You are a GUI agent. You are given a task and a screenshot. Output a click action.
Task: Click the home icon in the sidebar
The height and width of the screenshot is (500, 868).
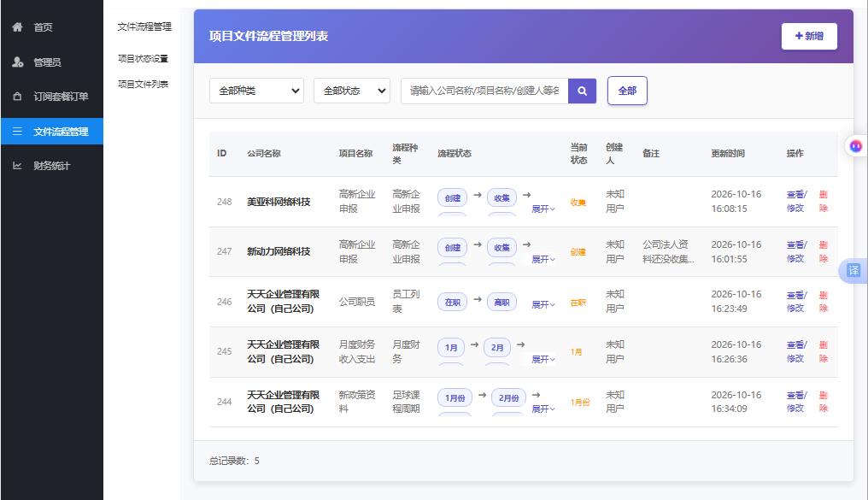(18, 27)
